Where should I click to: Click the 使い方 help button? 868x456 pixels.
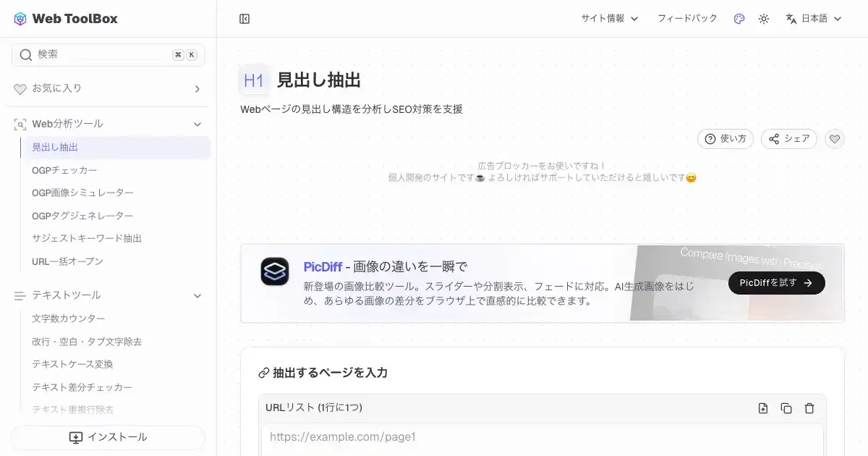[x=725, y=139]
